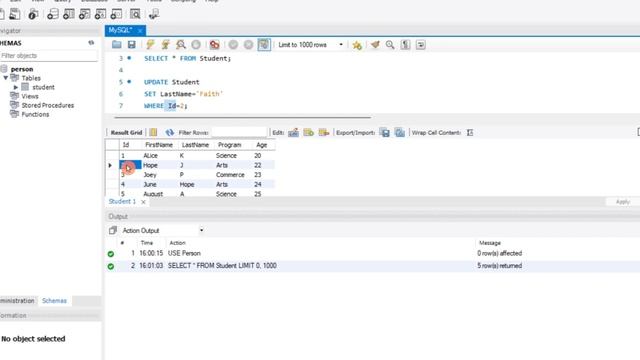Insert a new row in result grid

pyautogui.click(x=309, y=132)
